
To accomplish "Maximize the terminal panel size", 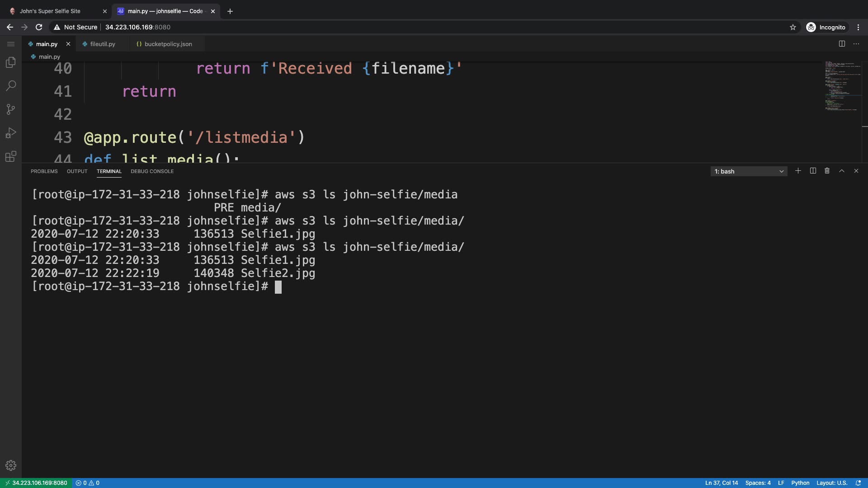I will click(842, 171).
